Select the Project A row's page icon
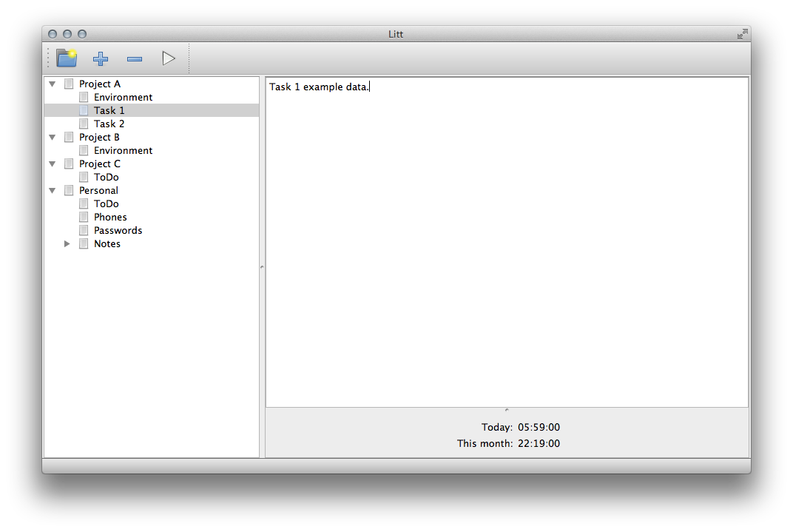The image size is (793, 532). coord(69,84)
